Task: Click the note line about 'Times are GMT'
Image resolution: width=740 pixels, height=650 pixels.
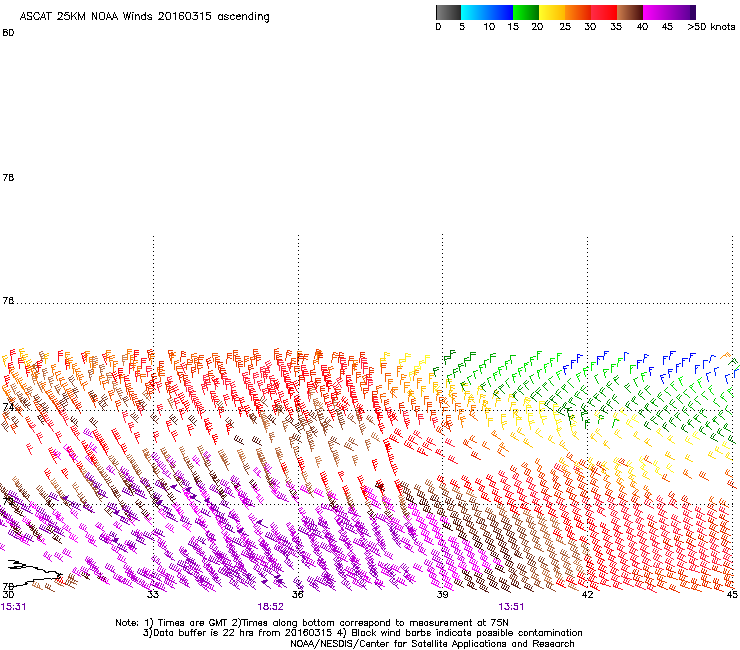Action: [312, 623]
